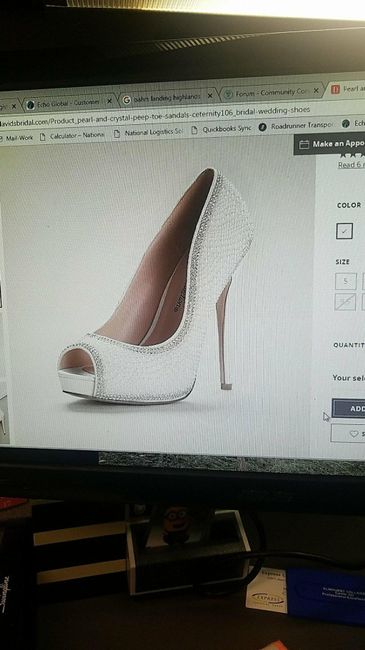Click the Echo Global tab favicon

pos(30,104)
